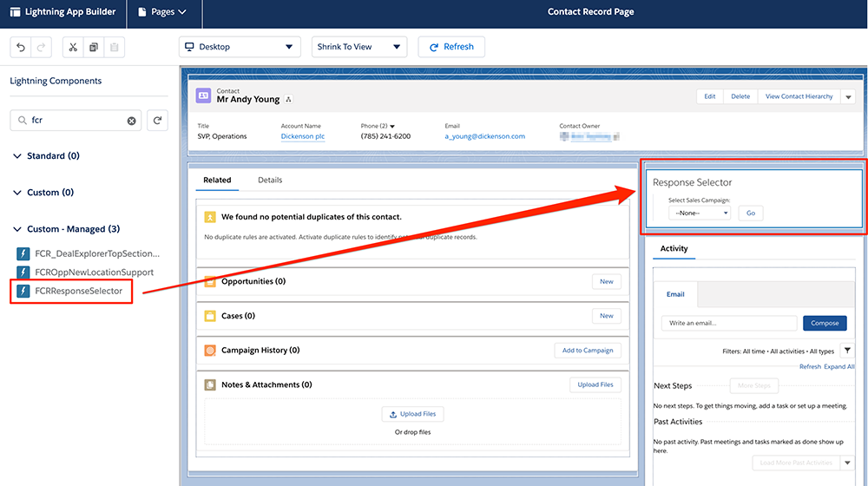The height and width of the screenshot is (486, 868).
Task: Click the component search field
Action: [x=76, y=120]
